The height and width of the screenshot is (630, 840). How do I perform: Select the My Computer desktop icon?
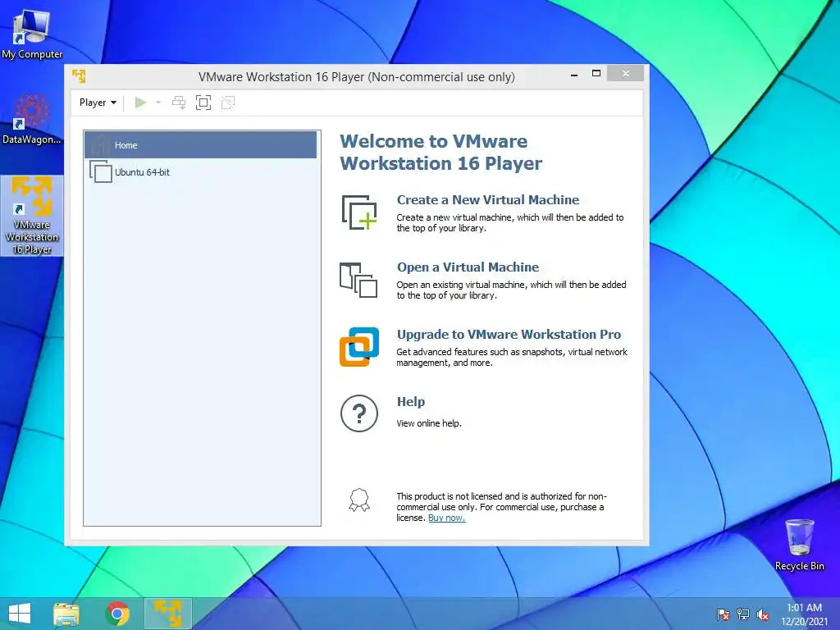(x=32, y=34)
